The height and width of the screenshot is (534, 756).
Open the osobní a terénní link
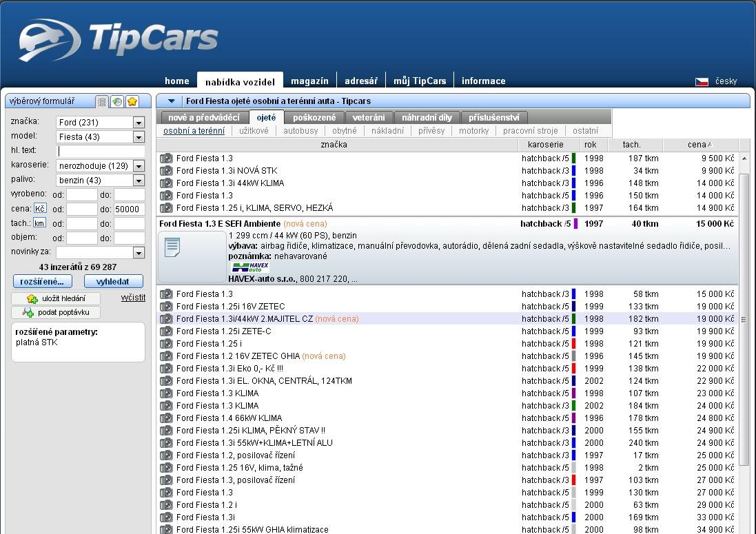(x=194, y=131)
